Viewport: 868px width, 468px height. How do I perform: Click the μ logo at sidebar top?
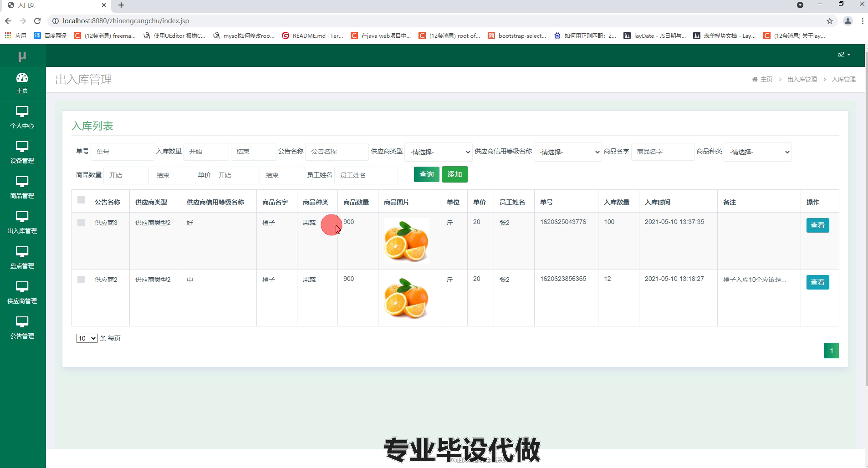click(x=22, y=56)
